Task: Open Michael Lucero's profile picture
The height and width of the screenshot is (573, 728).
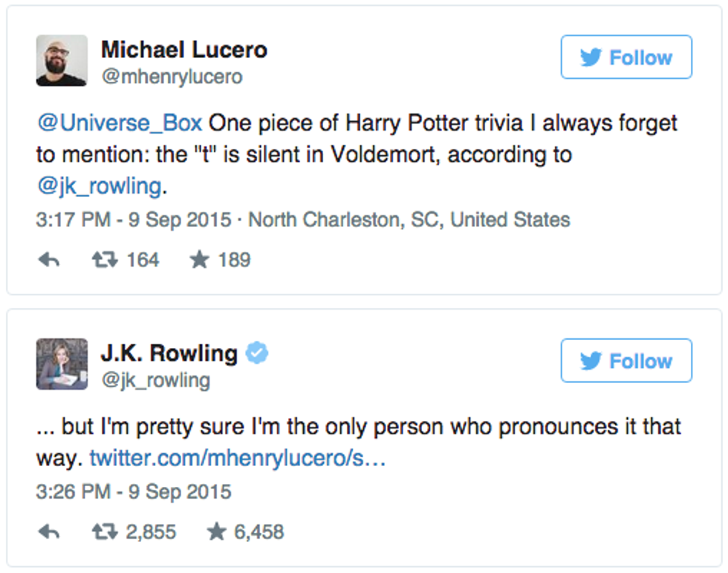Action: click(x=62, y=60)
